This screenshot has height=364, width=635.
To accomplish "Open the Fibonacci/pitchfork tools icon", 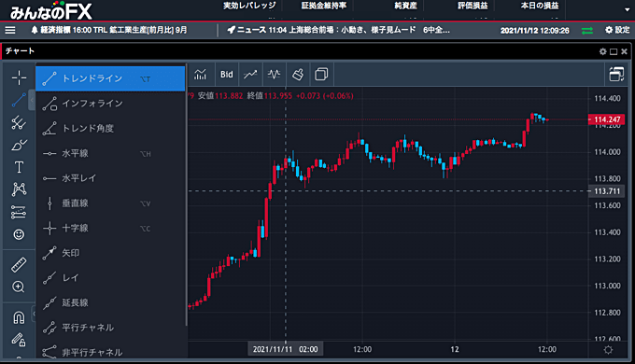I will (19, 122).
